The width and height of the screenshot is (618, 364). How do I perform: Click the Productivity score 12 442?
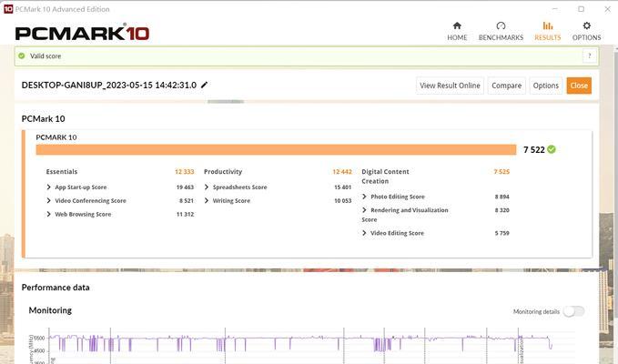click(342, 172)
